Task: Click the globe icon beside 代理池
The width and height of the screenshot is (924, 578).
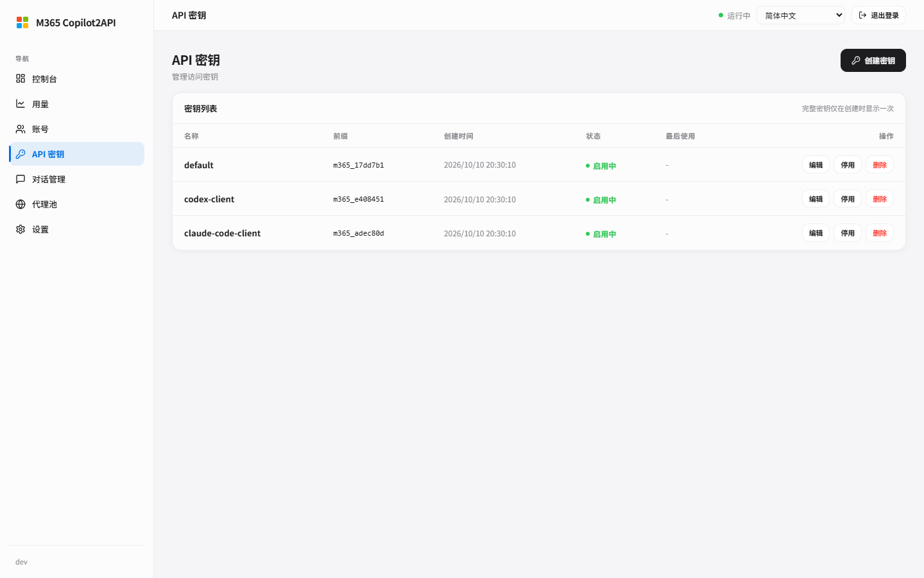Action: click(x=21, y=204)
